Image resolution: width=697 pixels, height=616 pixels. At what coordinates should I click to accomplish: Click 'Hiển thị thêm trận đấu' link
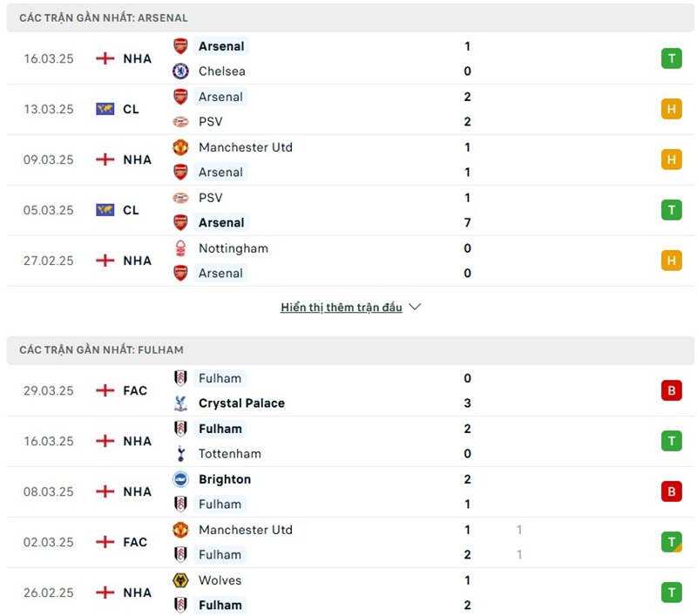click(x=342, y=308)
